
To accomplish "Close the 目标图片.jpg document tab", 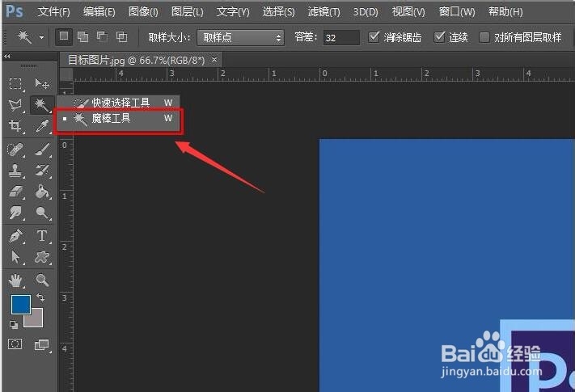I will pyautogui.click(x=214, y=59).
